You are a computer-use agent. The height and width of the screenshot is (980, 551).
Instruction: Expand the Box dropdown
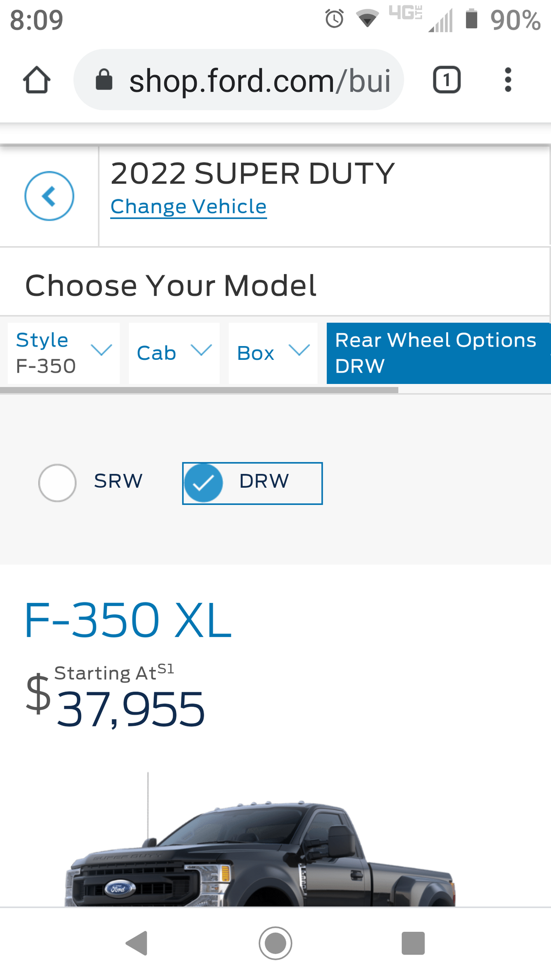point(273,352)
